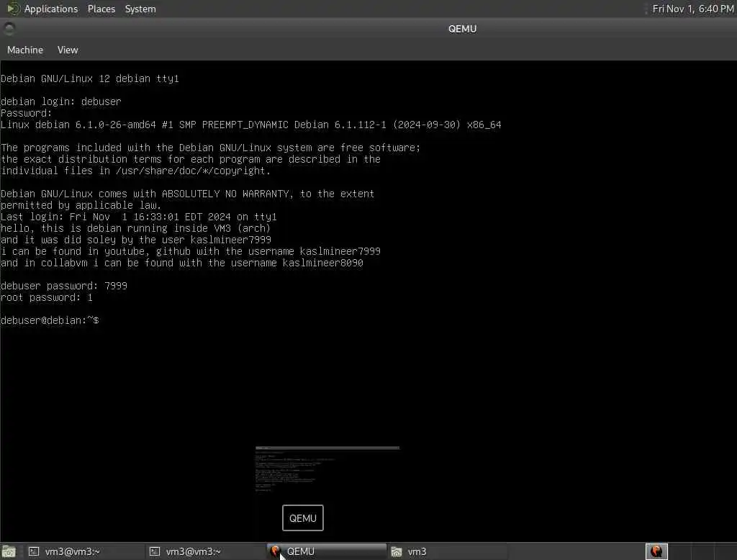Click the 'debuser password: 7999' text line
The width and height of the screenshot is (737, 560).
click(64, 286)
